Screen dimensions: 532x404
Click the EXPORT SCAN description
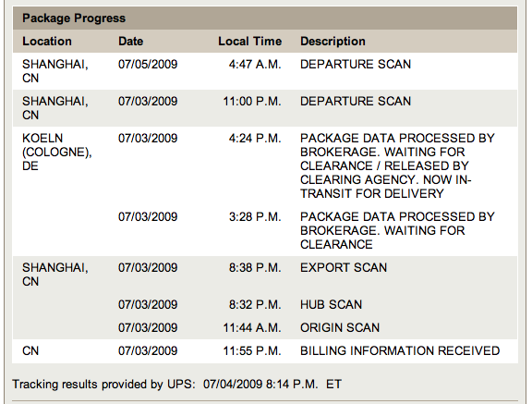[x=344, y=267]
